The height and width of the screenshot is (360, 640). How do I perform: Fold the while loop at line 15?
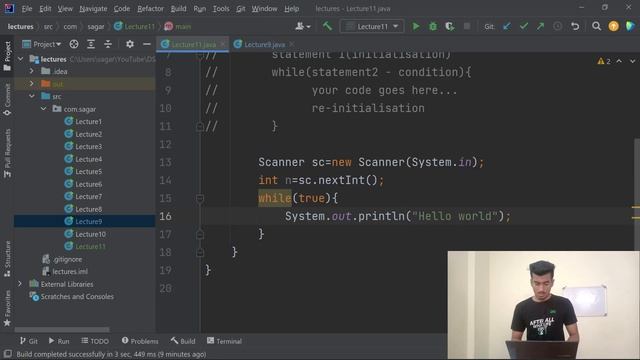(200, 198)
